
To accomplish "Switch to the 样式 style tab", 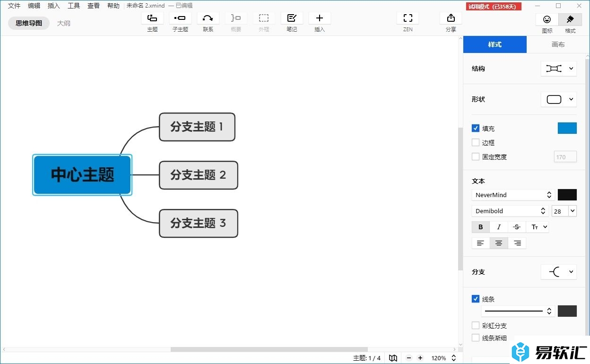I will point(495,44).
